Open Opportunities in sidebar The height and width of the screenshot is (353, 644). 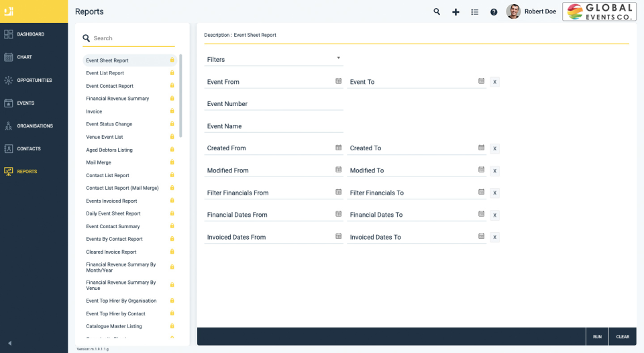(34, 80)
